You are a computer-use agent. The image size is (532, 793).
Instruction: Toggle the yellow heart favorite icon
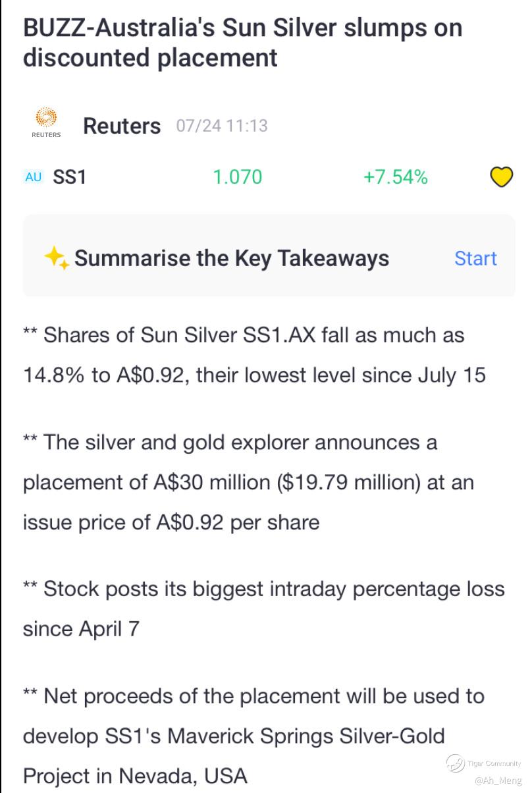[502, 177]
